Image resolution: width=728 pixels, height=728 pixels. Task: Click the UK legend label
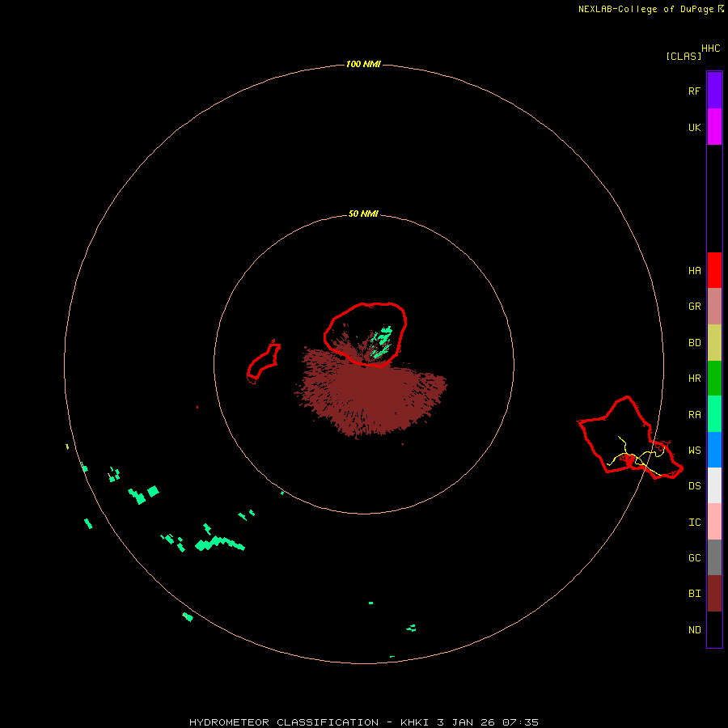pos(694,127)
